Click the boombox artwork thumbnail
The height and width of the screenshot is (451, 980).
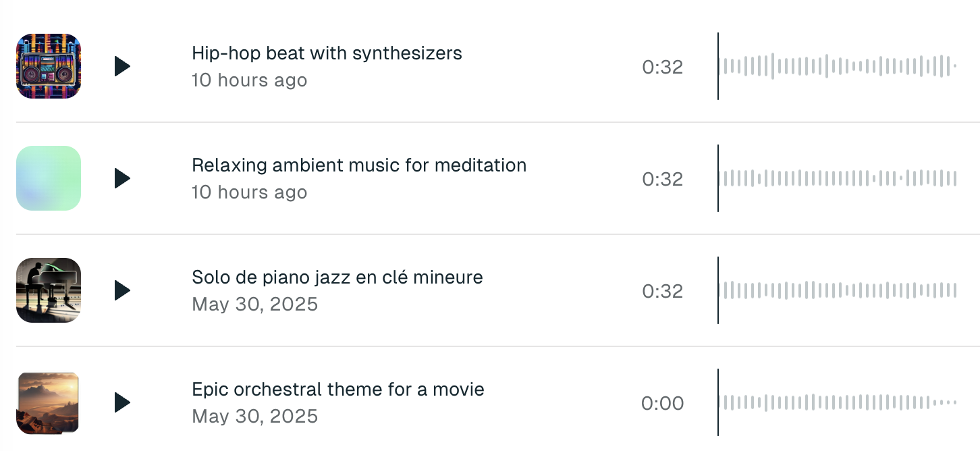(x=48, y=65)
